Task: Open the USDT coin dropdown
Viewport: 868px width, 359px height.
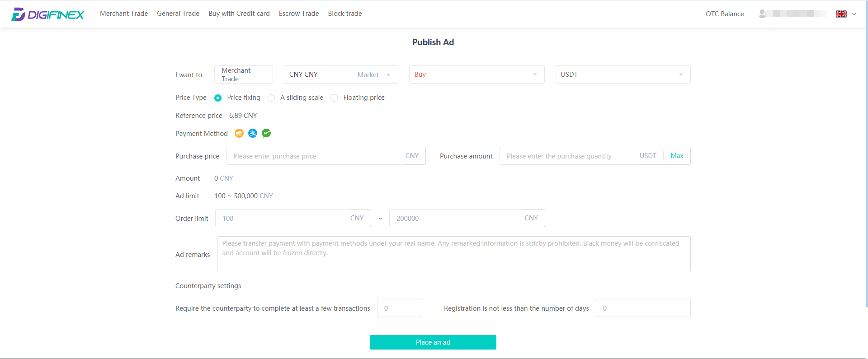Action: click(623, 75)
